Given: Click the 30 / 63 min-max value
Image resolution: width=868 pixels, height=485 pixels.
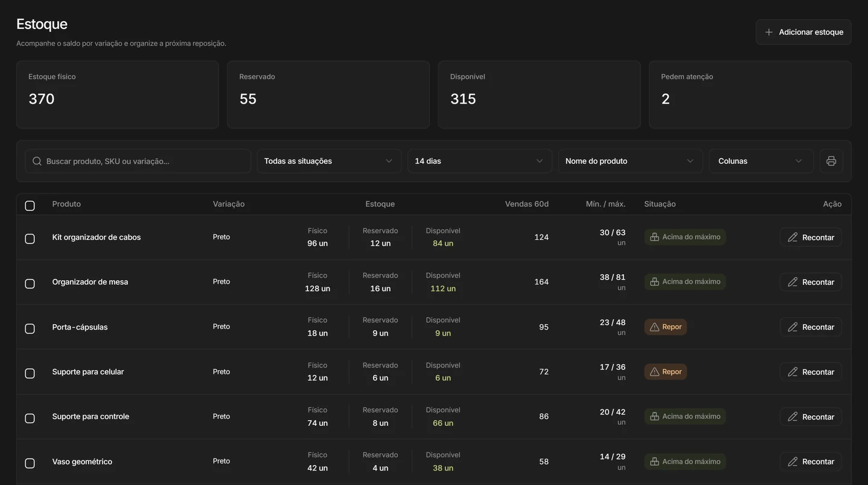Looking at the screenshot, I should (x=612, y=233).
